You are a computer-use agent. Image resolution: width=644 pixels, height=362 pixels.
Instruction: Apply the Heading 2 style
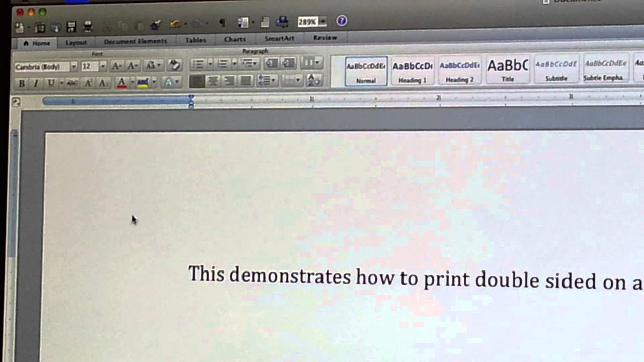point(459,70)
